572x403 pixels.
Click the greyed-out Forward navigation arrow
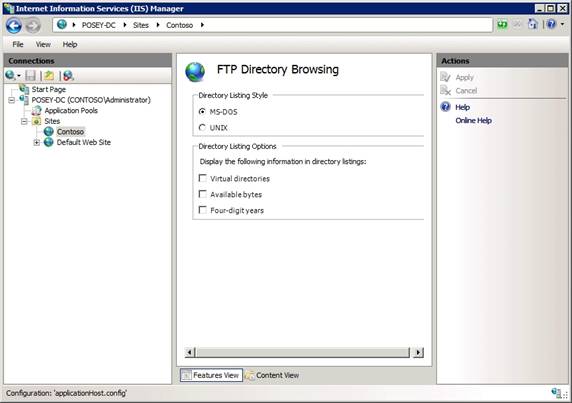point(33,26)
